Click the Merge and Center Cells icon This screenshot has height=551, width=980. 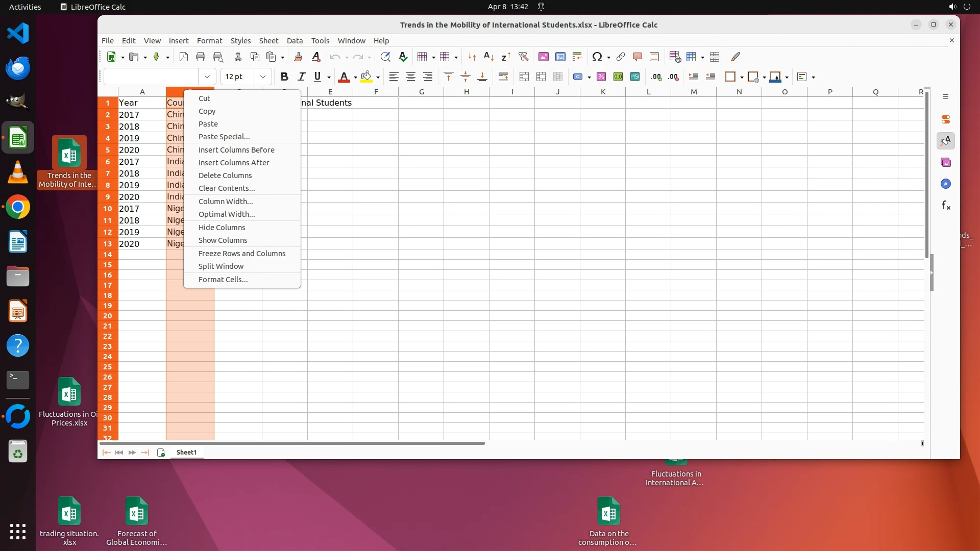(524, 77)
